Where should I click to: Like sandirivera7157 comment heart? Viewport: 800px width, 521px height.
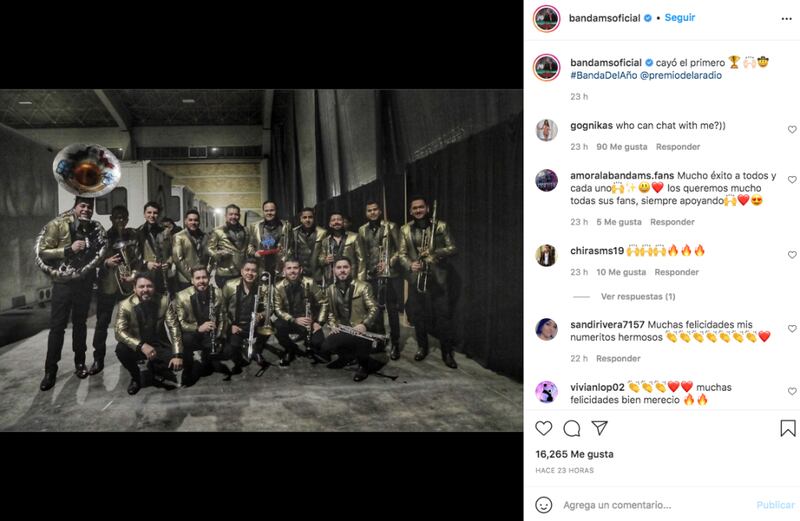[x=792, y=329]
